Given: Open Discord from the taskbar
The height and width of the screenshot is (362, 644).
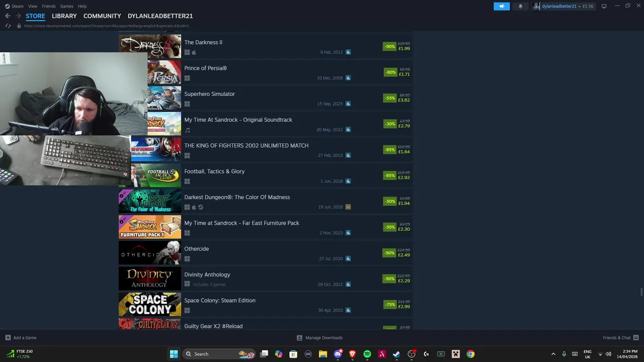Looking at the screenshot, I should click(x=338, y=354).
